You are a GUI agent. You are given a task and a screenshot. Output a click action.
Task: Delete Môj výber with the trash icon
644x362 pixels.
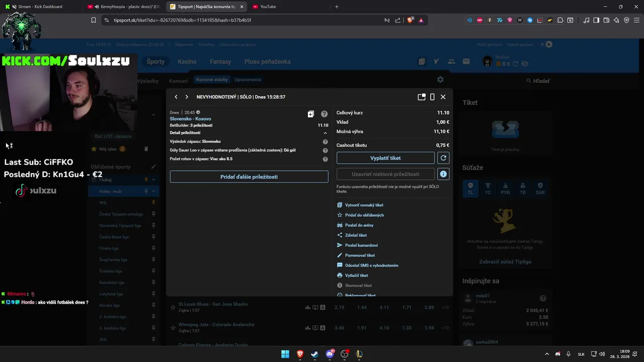point(146,149)
